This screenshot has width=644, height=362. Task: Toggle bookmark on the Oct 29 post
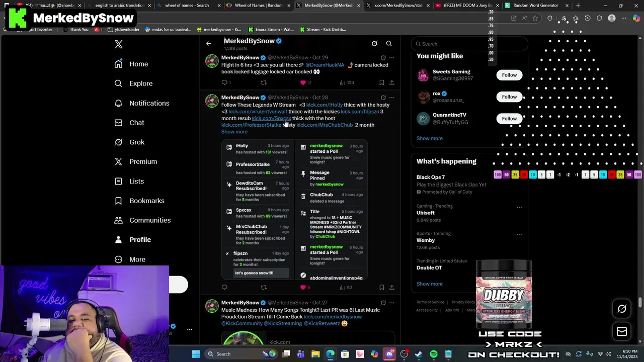pyautogui.click(x=382, y=82)
